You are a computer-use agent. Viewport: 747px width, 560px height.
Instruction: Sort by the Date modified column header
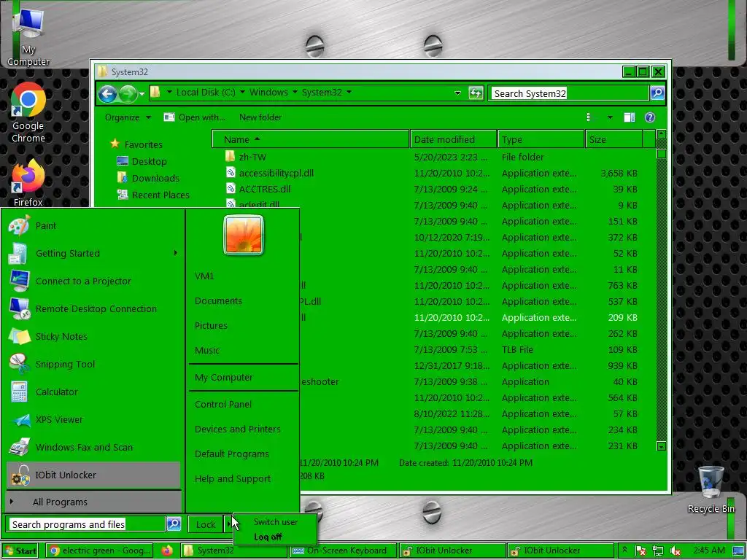(454, 139)
